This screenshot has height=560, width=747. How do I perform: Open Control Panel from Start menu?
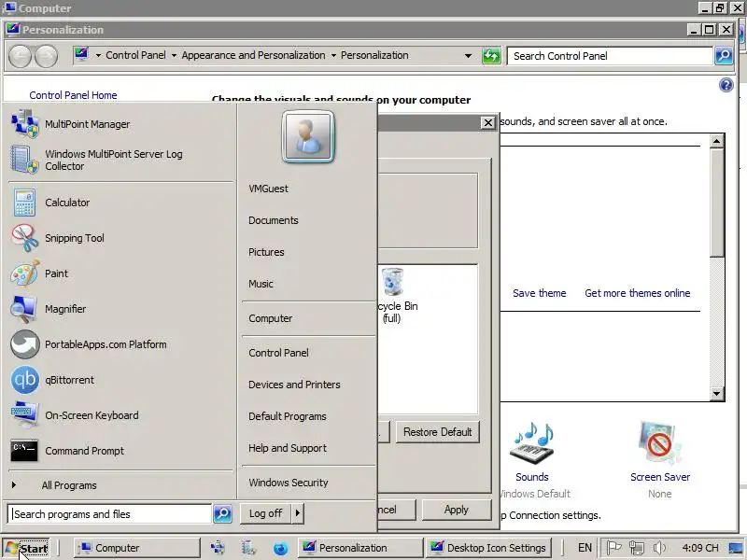point(278,353)
